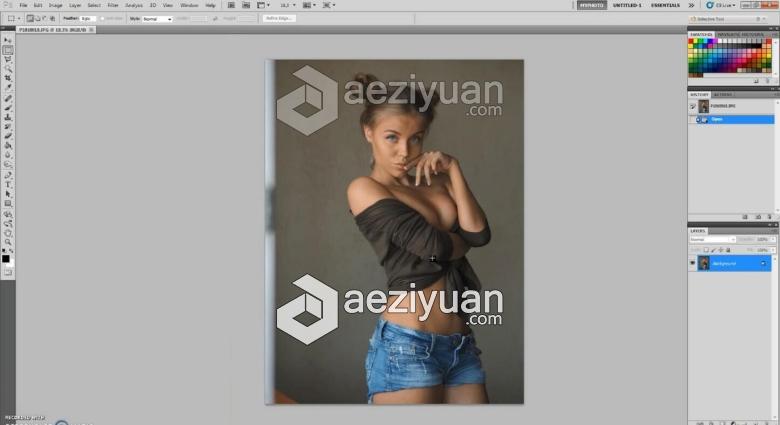Open the layer Opacity dropdown
Image resolution: width=780 pixels, height=425 pixels.
[773, 239]
